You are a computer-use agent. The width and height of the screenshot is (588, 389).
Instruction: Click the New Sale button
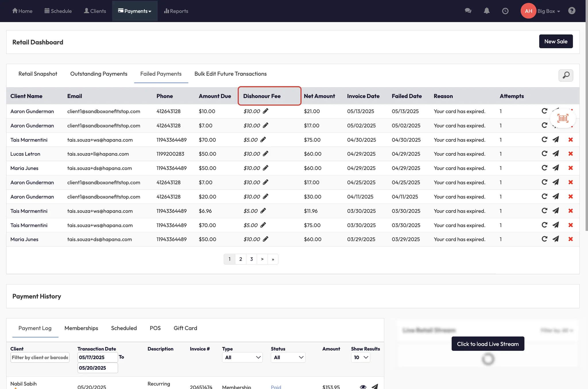556,41
